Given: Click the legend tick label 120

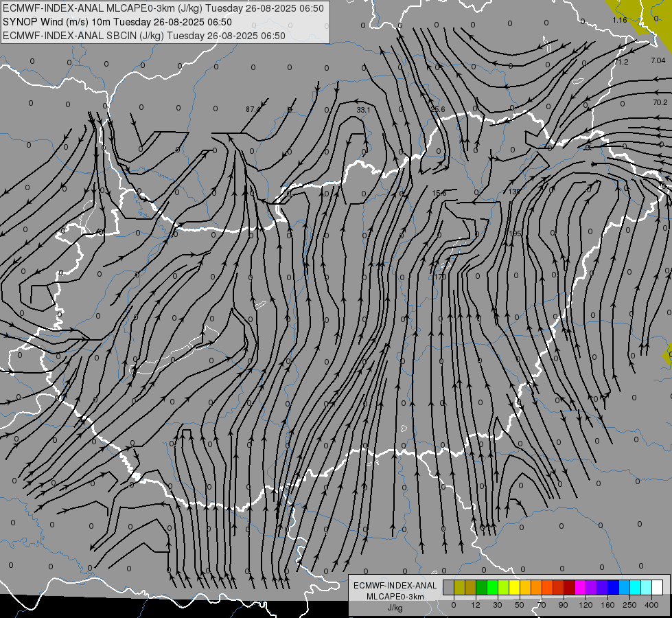Looking at the screenshot, I should pos(586,605).
